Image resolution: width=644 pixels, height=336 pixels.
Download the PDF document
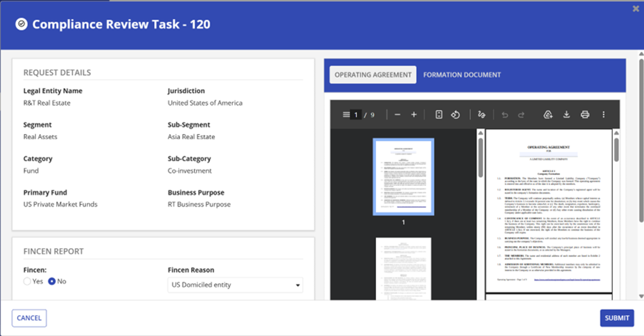tap(567, 115)
